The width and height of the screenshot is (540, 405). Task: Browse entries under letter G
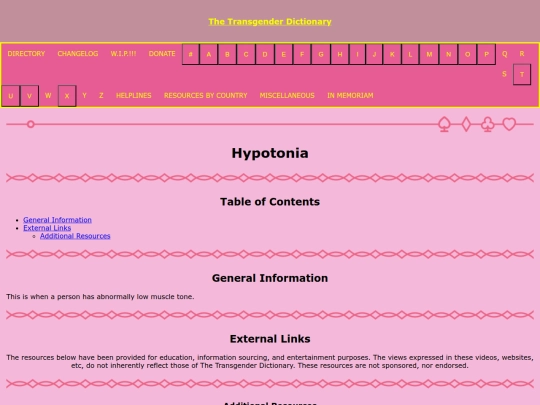(x=321, y=54)
